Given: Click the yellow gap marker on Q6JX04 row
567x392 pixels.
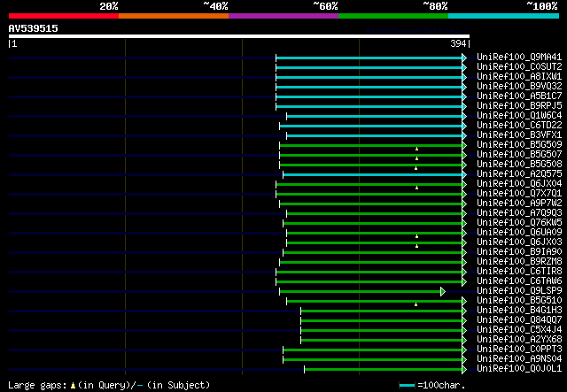Looking at the screenshot, I should (416, 188).
